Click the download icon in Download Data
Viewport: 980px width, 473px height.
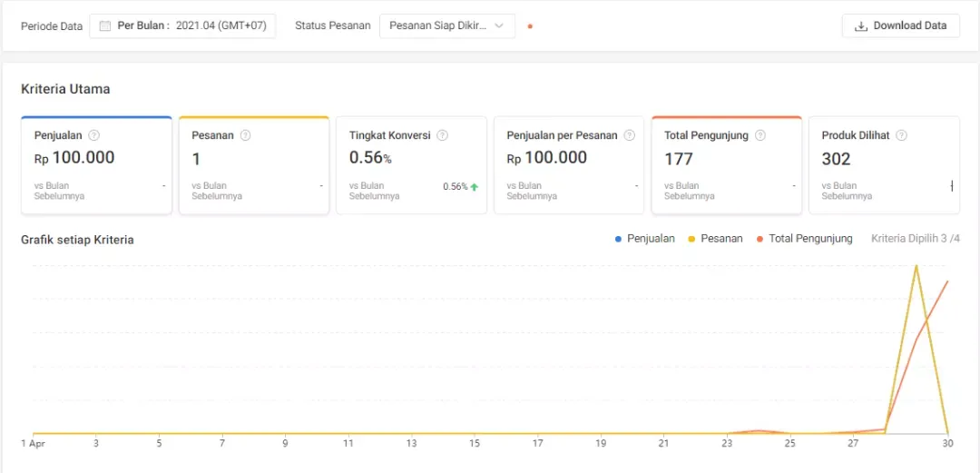pyautogui.click(x=861, y=25)
